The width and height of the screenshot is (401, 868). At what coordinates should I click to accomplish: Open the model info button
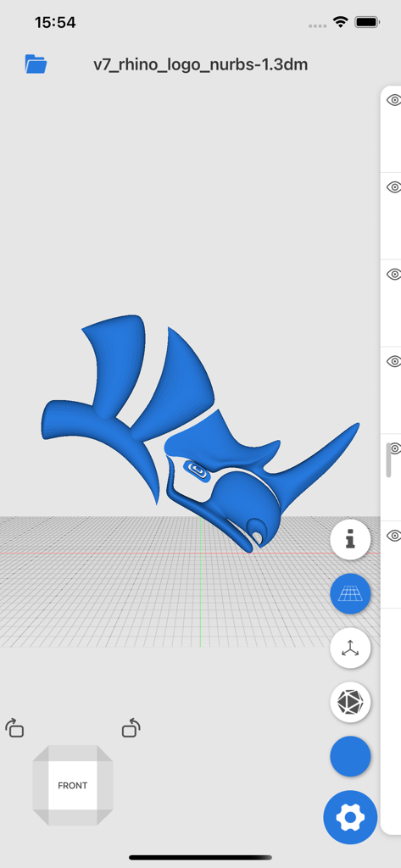pos(350,539)
